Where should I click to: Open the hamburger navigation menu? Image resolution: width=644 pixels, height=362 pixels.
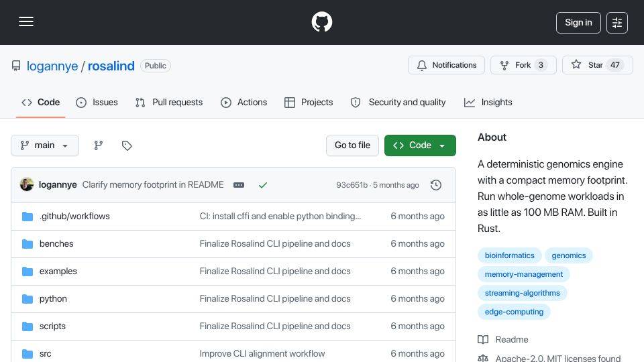point(26,21)
